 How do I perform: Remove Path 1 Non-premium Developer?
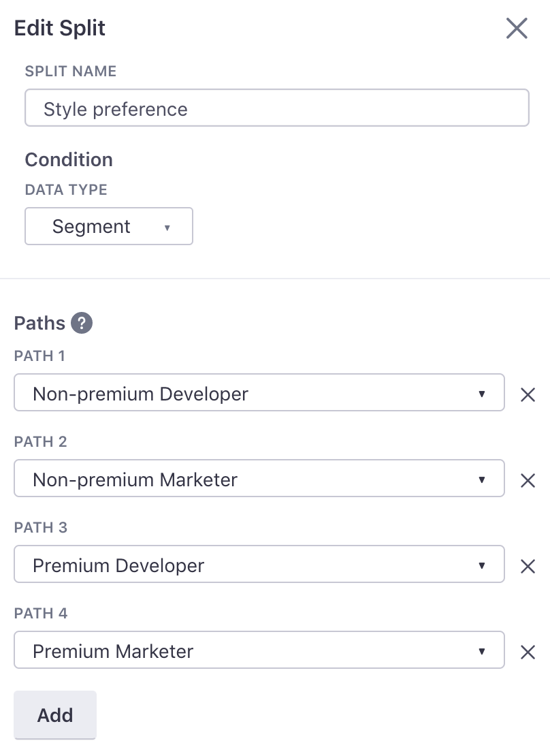click(x=528, y=395)
